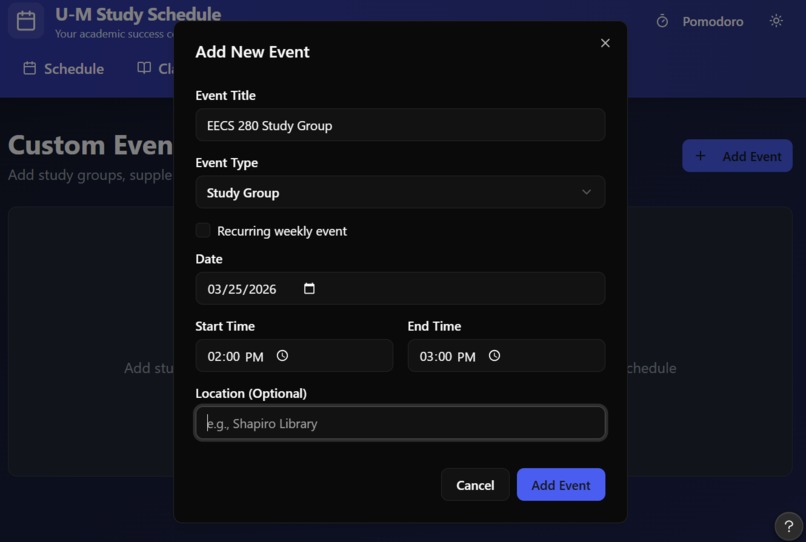Screen dimensions: 806x542
Task: Click the Add New Event heading
Action: click(252, 52)
